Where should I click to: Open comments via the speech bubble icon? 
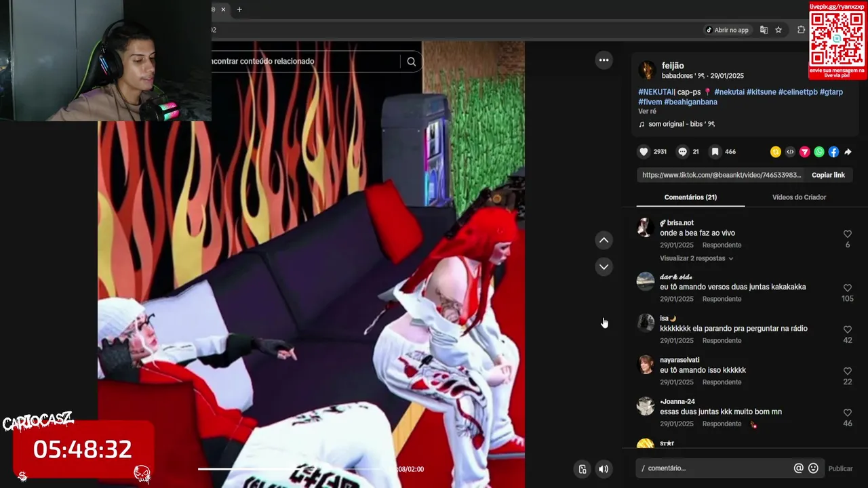coord(682,152)
